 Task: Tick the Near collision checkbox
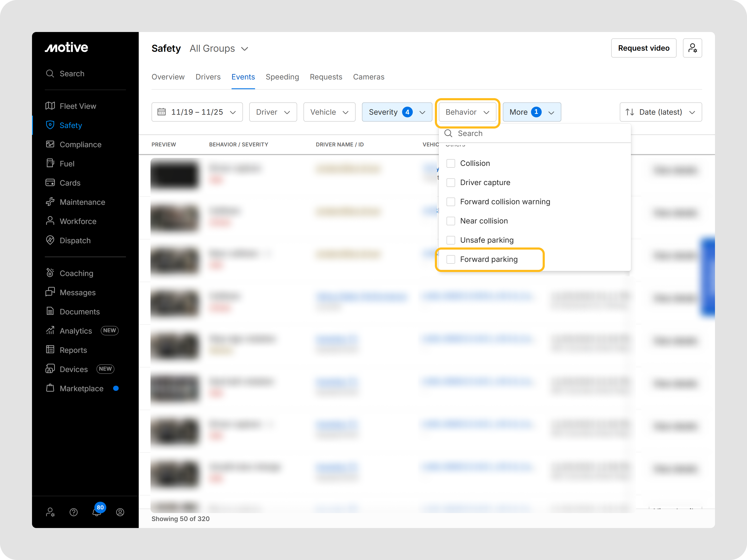coord(451,221)
